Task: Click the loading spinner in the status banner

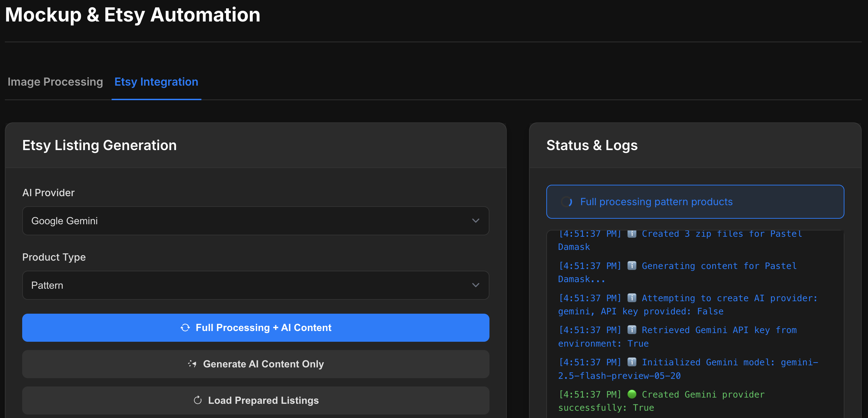Action: coord(567,202)
